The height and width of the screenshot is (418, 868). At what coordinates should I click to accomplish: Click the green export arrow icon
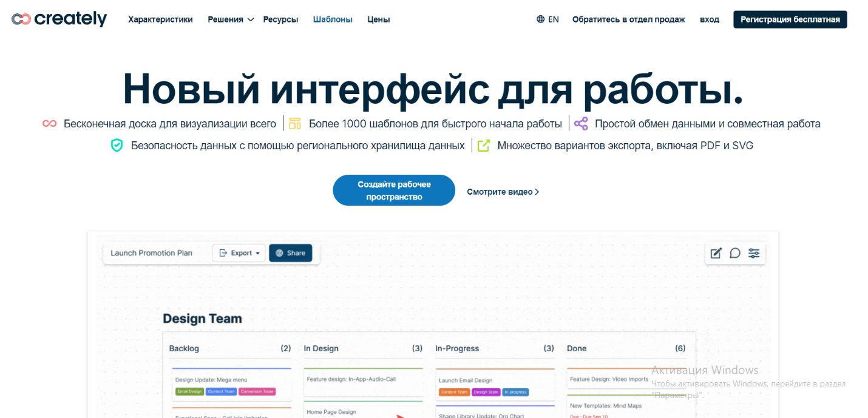[x=483, y=146]
